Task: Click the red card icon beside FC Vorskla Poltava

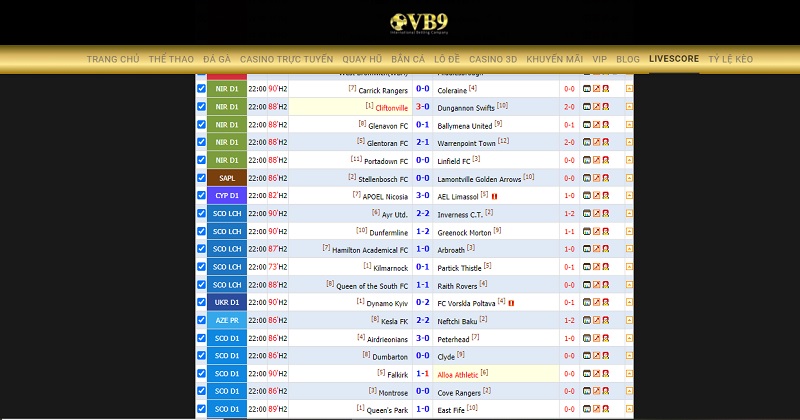Action: 511,303
